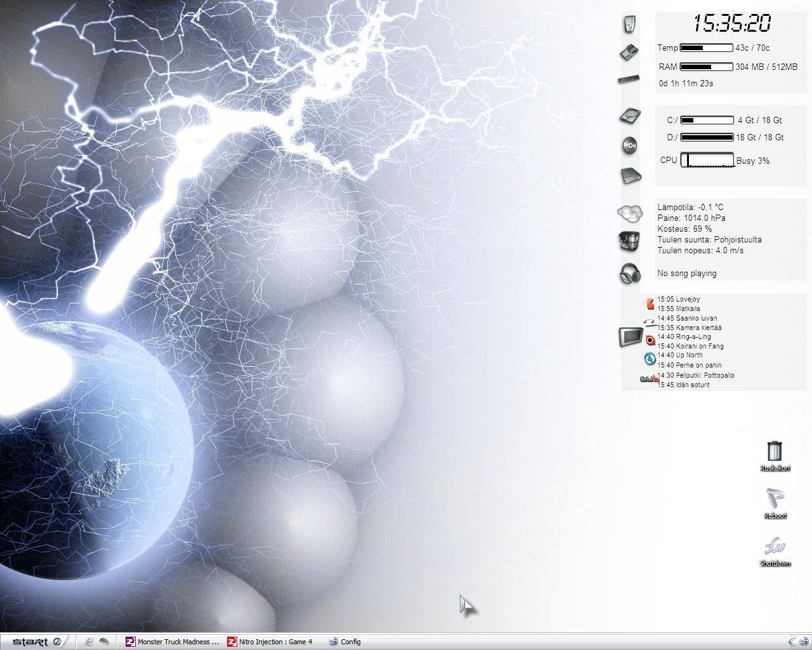Image resolution: width=812 pixels, height=650 pixels.
Task: Click the C:/ disk usage bar
Action: (x=707, y=120)
